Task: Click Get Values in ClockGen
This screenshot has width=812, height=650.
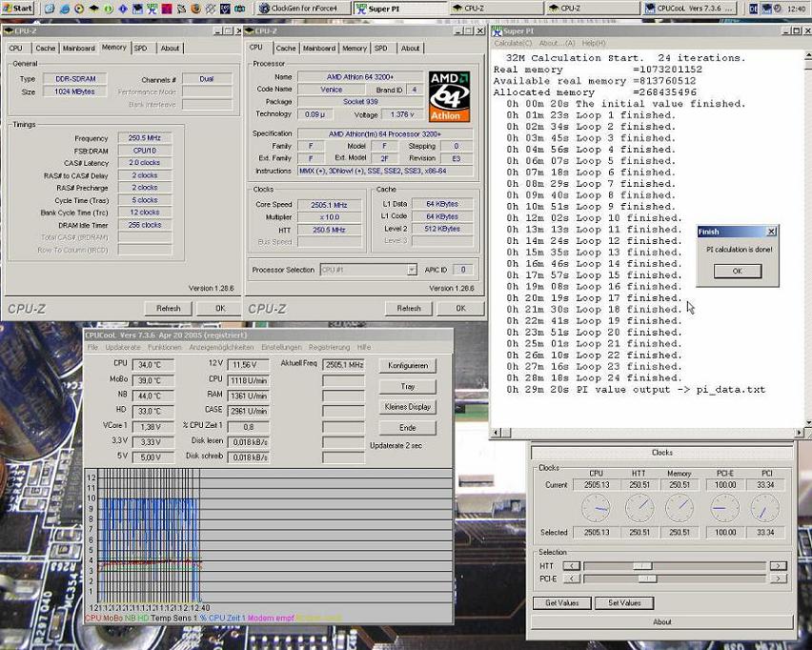Action: [x=562, y=603]
